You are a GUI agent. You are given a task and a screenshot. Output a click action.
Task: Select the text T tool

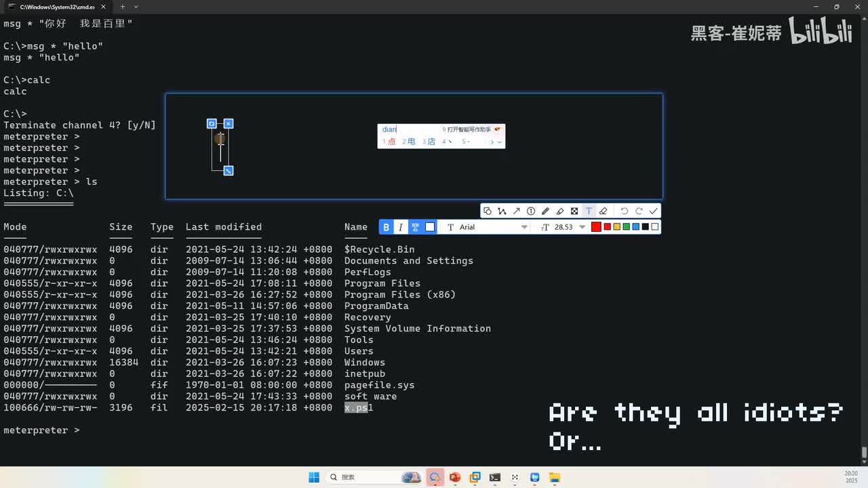pos(589,211)
